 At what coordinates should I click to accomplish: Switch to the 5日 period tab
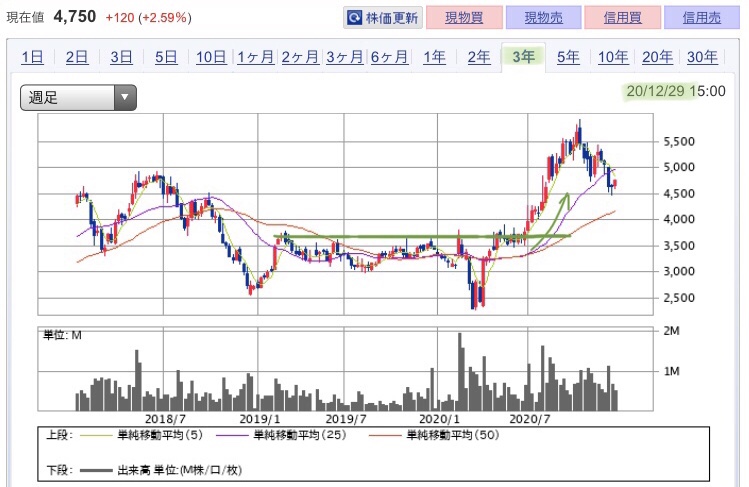pos(166,57)
